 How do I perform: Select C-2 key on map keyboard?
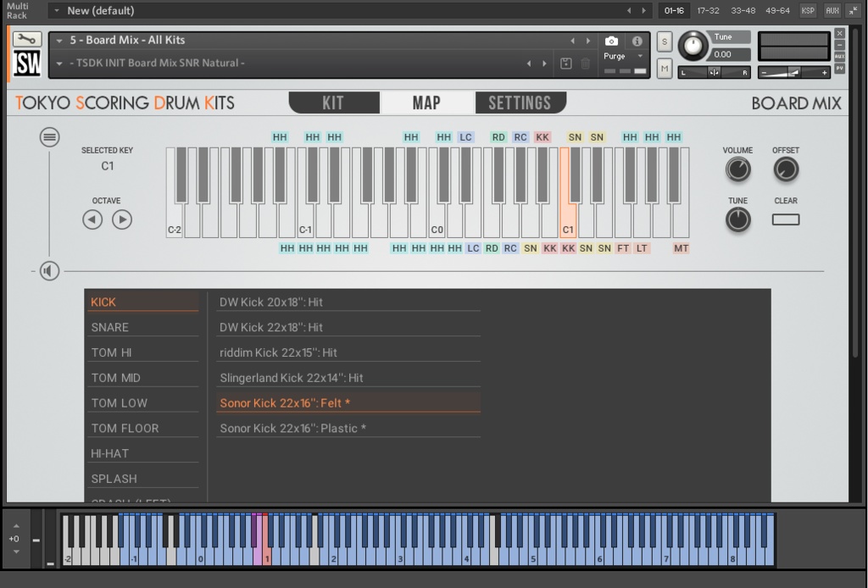point(175,221)
